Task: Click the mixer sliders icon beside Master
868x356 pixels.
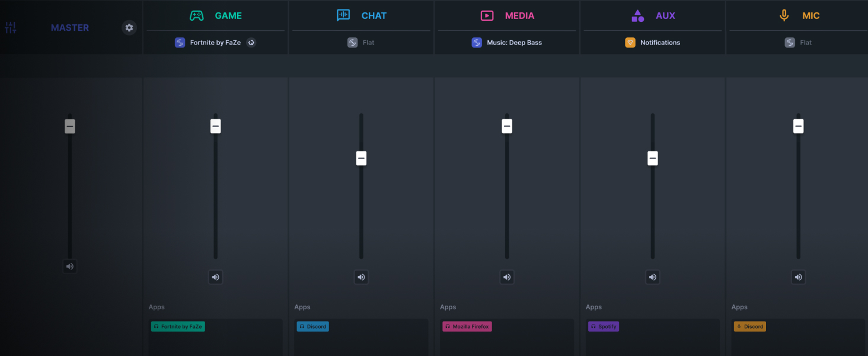Action: (x=10, y=27)
